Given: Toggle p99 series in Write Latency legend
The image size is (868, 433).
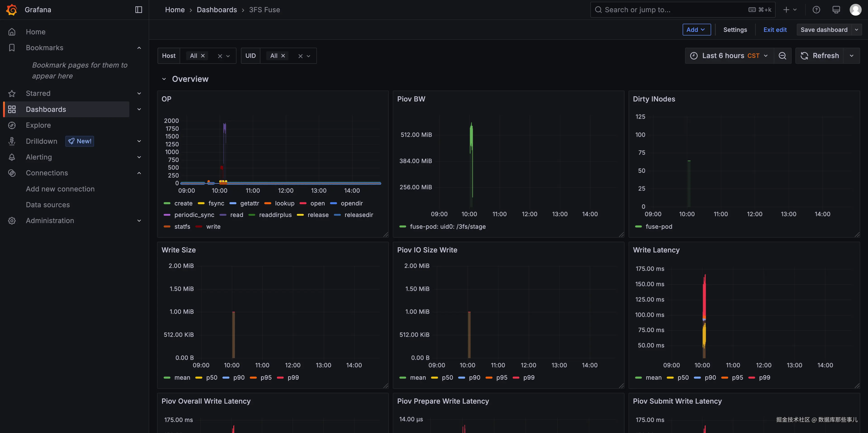Looking at the screenshot, I should tap(764, 377).
